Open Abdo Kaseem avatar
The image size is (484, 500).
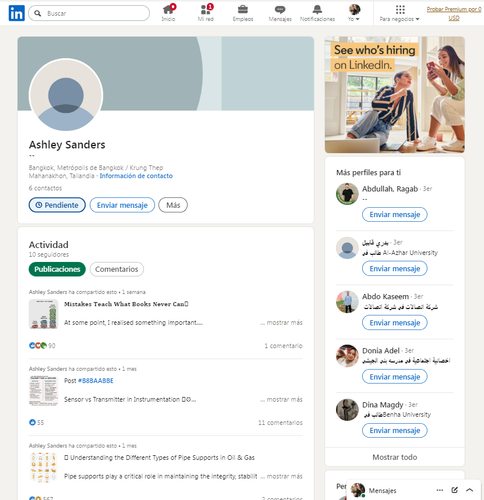(x=347, y=302)
